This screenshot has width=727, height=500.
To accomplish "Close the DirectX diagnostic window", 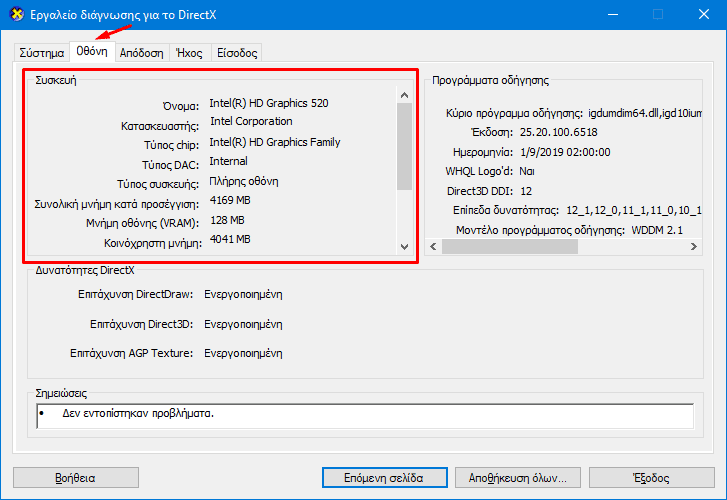I will pos(703,15).
